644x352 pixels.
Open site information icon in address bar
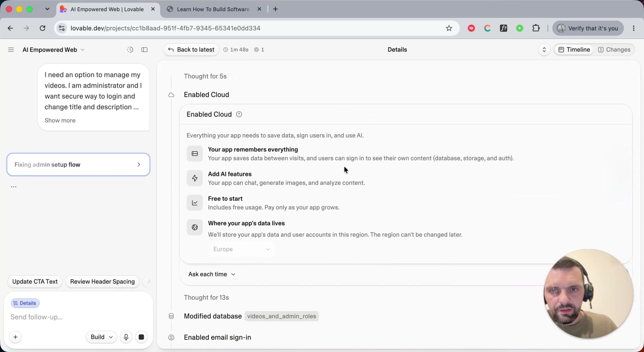[62, 28]
